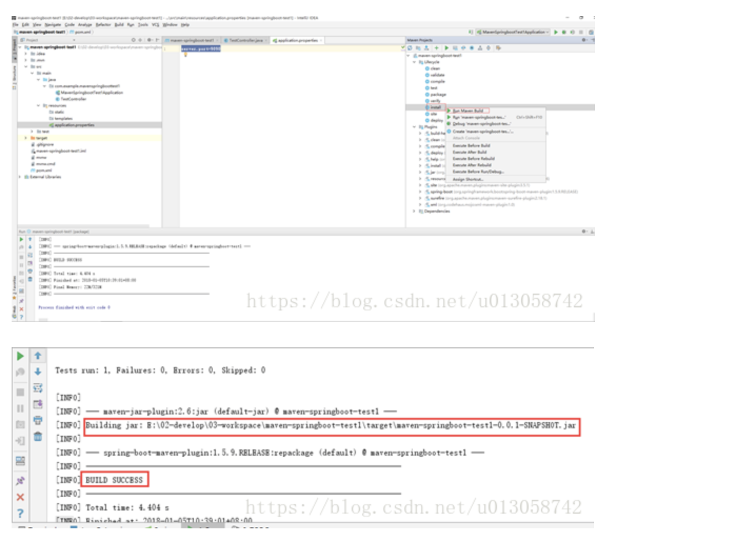Click pause icon in enlarged console

[20, 408]
